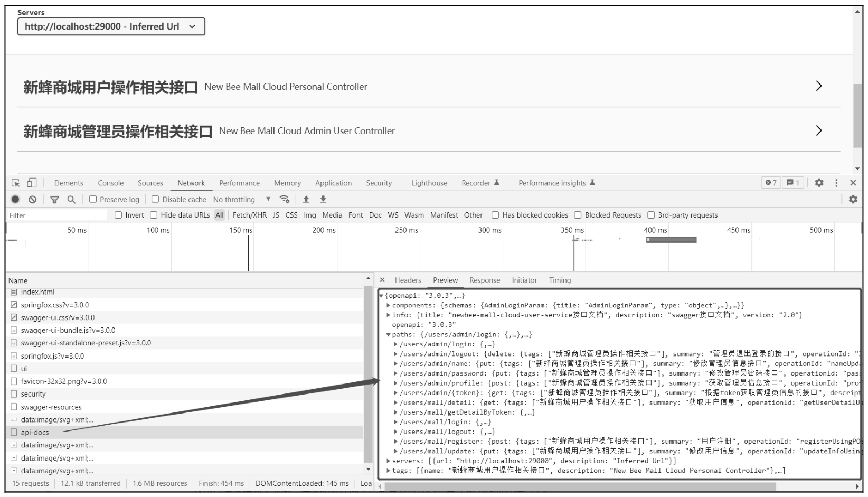Viewport: 868px width, 497px height.
Task: Expand the components node in preview
Action: (x=389, y=305)
